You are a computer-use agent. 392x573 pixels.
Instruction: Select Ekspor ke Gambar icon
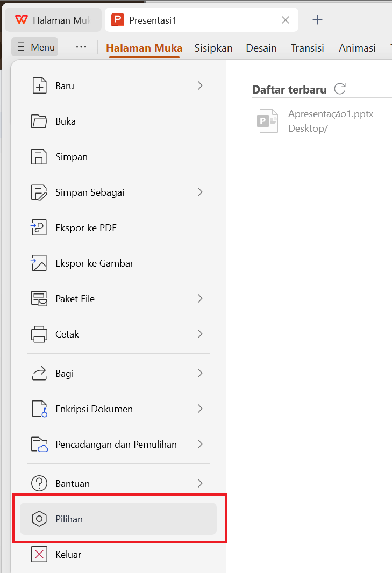(x=40, y=263)
